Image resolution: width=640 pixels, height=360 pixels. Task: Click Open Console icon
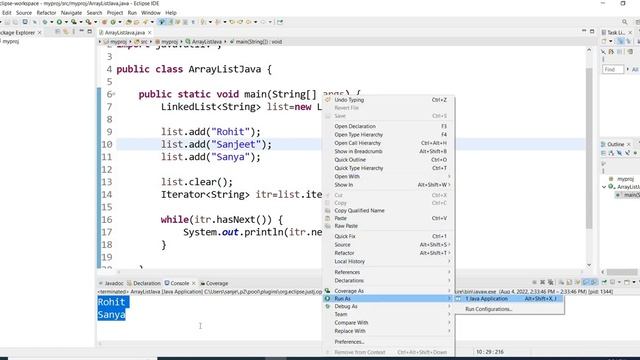tap(627, 282)
